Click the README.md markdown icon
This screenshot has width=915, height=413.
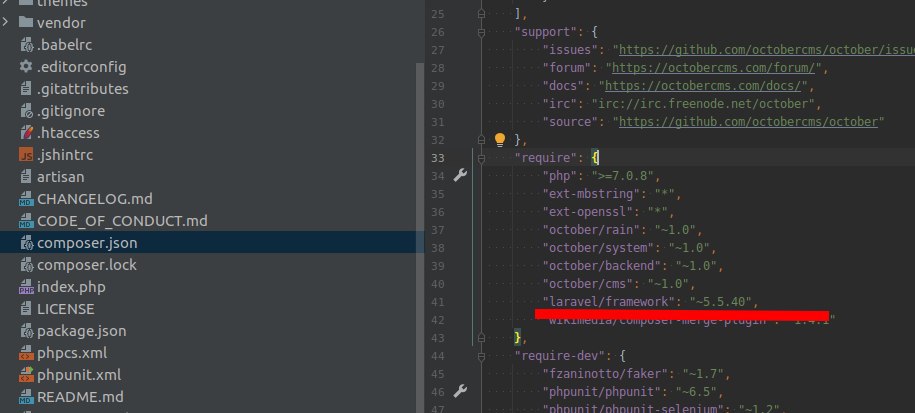[x=26, y=397]
